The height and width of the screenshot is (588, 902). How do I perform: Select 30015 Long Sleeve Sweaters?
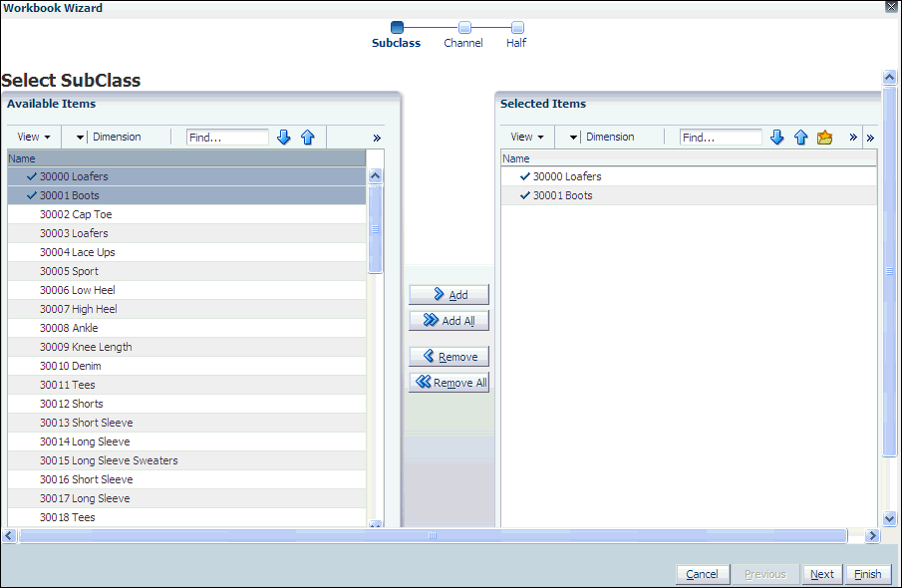(187, 461)
